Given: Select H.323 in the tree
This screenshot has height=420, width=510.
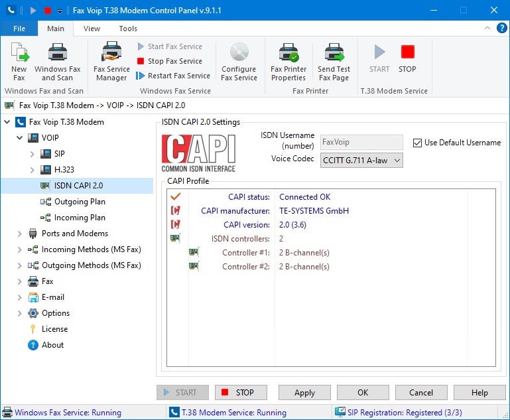Looking at the screenshot, I should tap(64, 169).
